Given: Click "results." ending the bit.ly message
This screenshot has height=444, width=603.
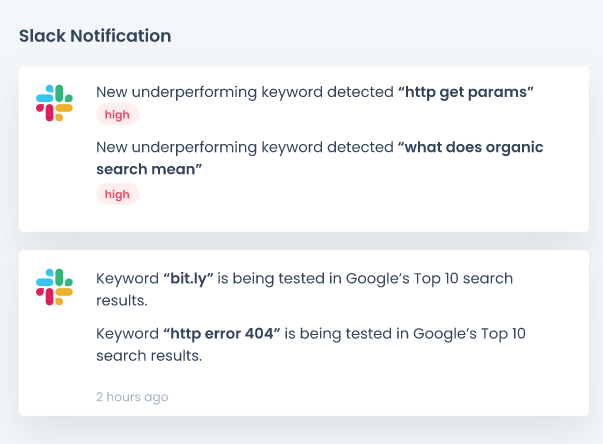Looking at the screenshot, I should point(122,301).
